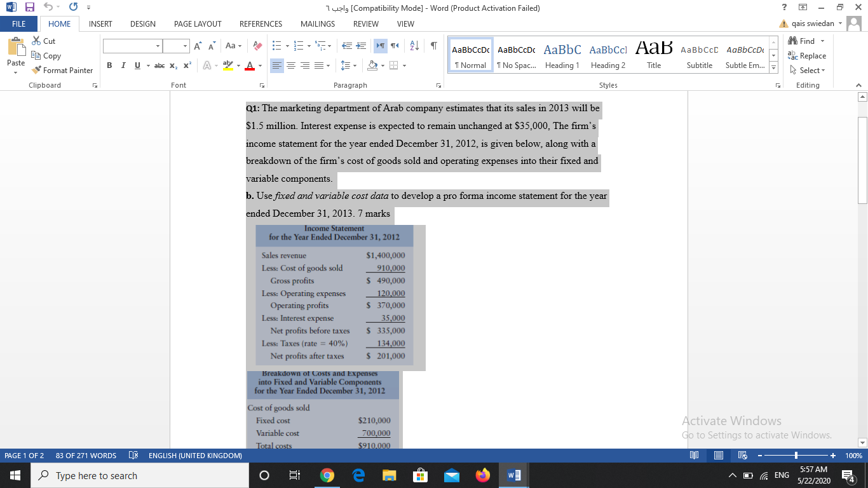Expand the Styles gallery More arrow
Screen dimensions: 868x488
click(x=773, y=66)
